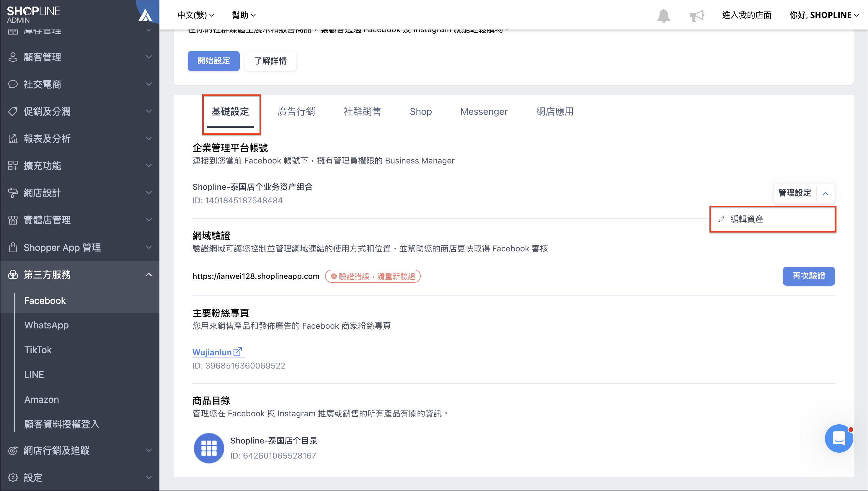The height and width of the screenshot is (491, 868).
Task: Click the third-party services icon
Action: 13,274
